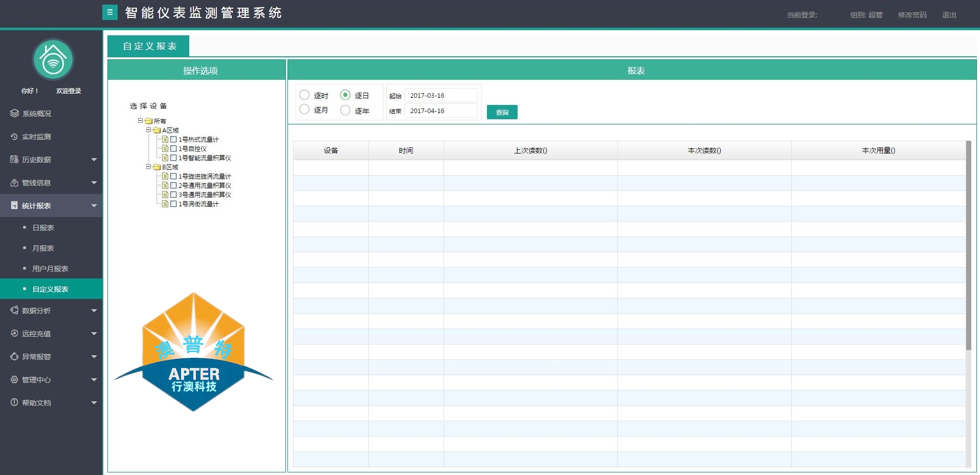This screenshot has width=980, height=475.
Task: Click the 组别: 超管 header text
Action: tap(866, 15)
